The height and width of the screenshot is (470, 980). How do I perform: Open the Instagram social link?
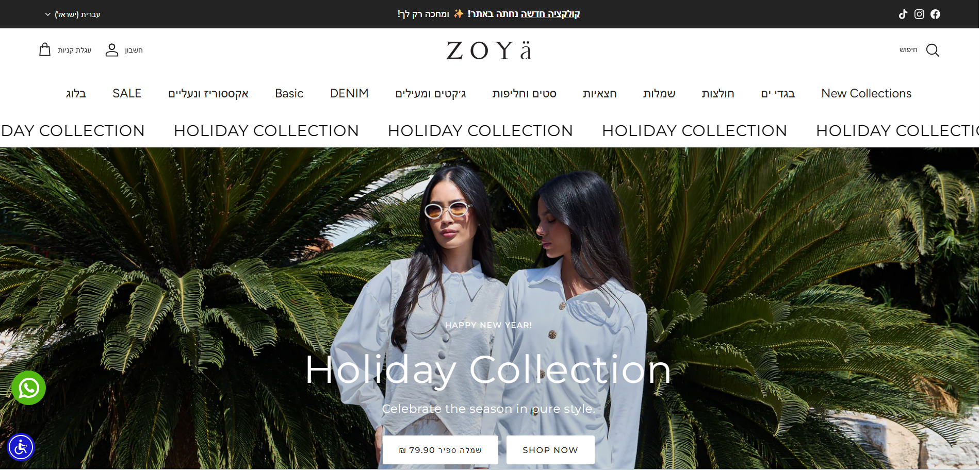(x=919, y=14)
